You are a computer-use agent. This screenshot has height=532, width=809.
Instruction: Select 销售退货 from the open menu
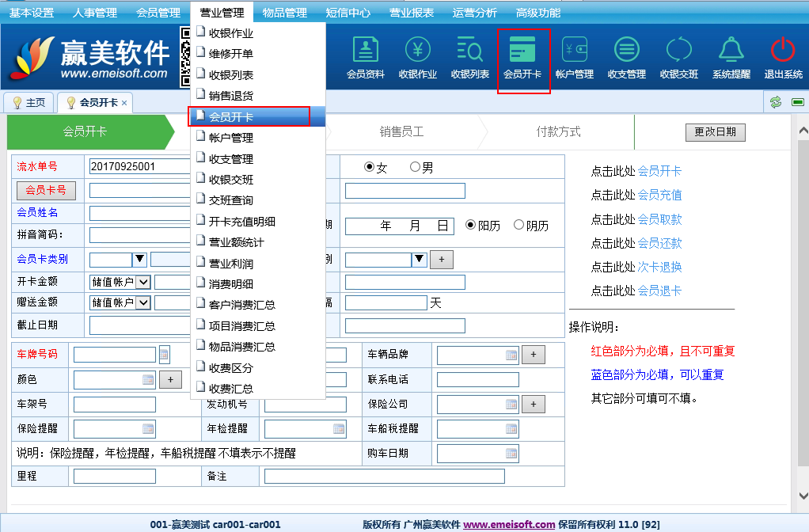coord(230,96)
